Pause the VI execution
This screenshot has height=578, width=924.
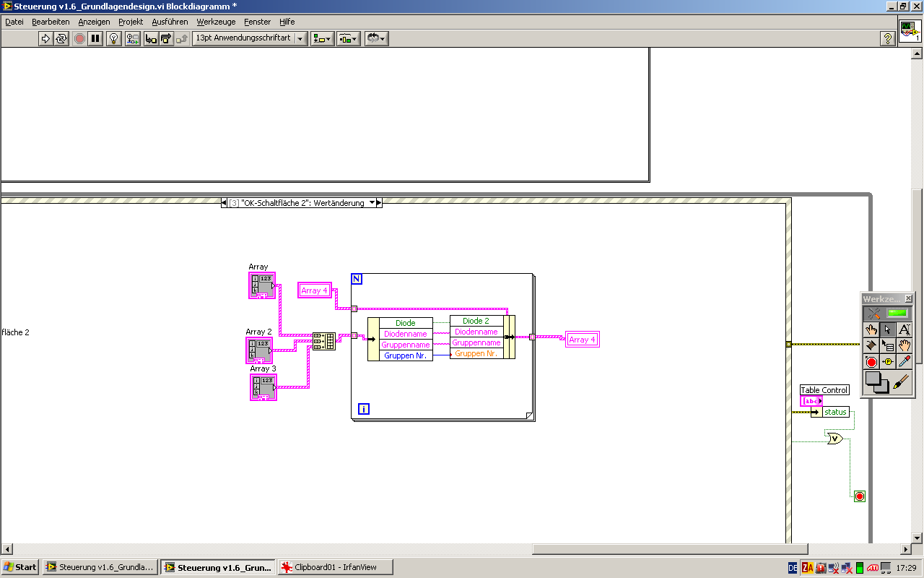point(95,38)
